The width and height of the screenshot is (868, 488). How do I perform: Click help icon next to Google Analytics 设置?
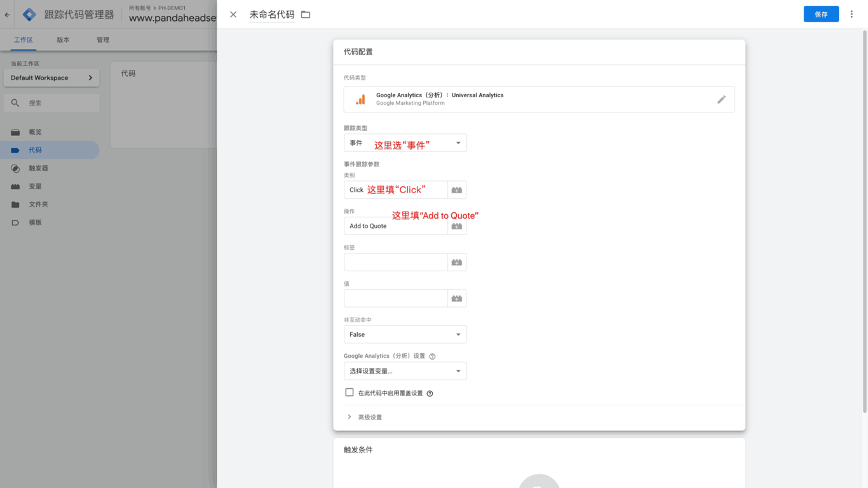click(x=432, y=356)
